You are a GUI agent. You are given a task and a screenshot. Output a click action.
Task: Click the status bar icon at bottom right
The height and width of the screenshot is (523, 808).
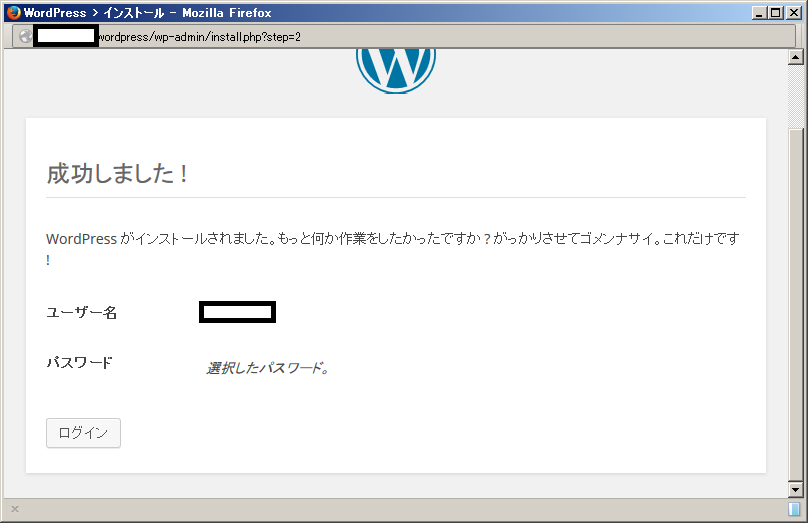794,509
